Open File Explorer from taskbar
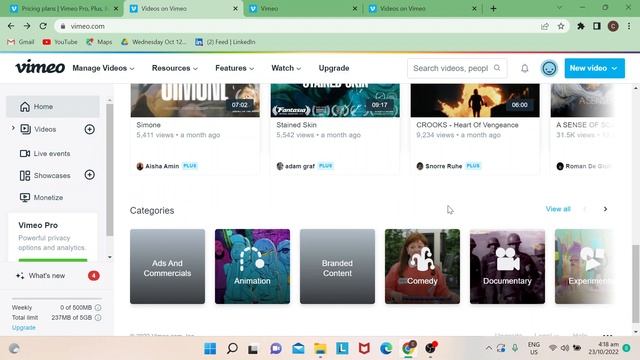Screen dimensions: 640x360 [320, 349]
